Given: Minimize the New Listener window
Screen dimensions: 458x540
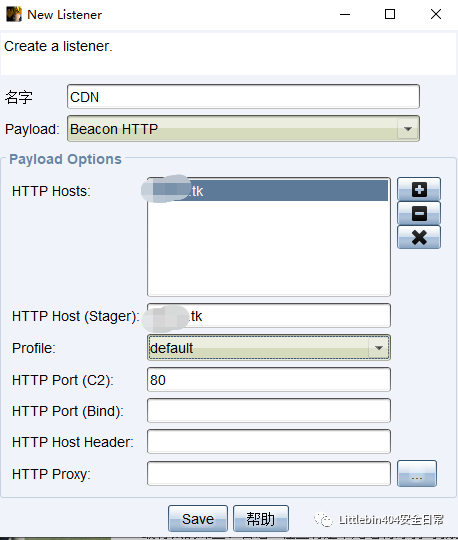Looking at the screenshot, I should coord(345,14).
